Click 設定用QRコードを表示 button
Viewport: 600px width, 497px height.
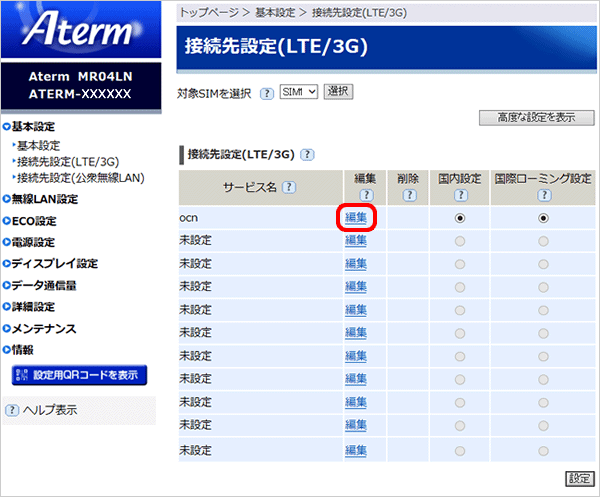click(80, 376)
